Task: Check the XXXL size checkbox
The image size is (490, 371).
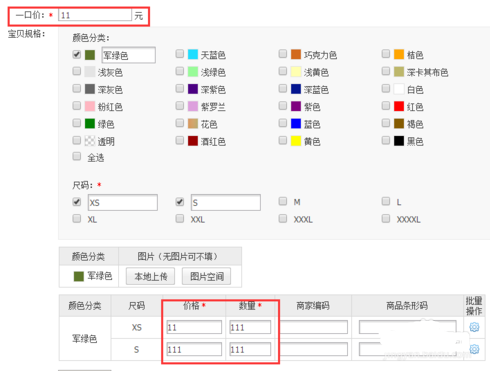Action: click(x=283, y=218)
